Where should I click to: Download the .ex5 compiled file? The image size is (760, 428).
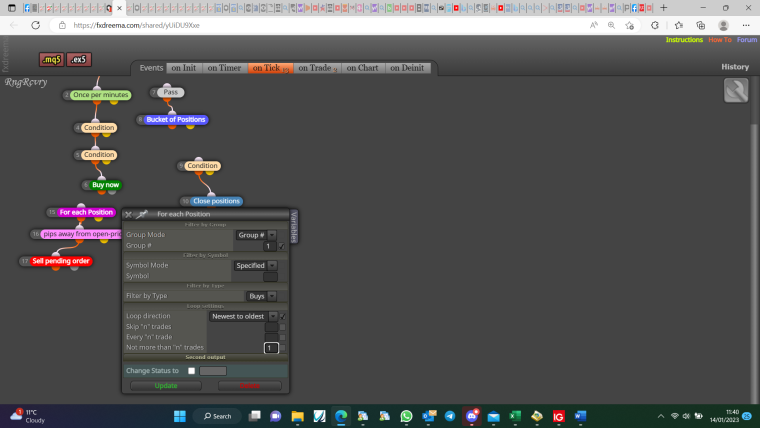(x=79, y=60)
